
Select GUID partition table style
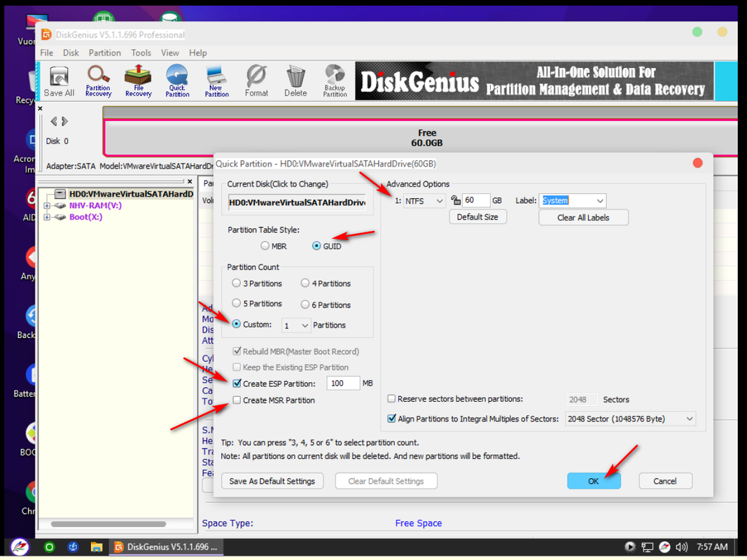326,246
